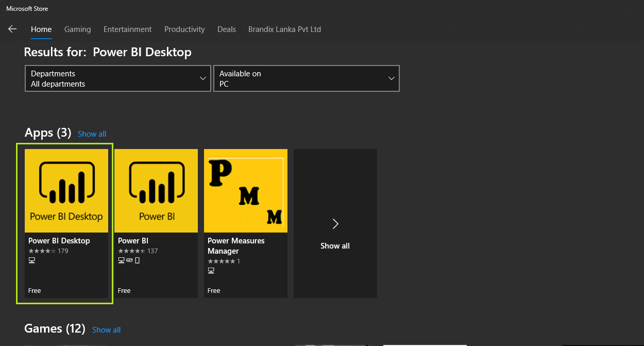
Task: Switch to the Home tab
Action: tap(41, 29)
